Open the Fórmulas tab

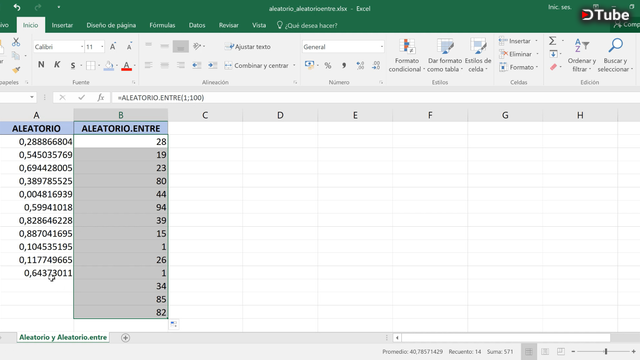point(162,25)
